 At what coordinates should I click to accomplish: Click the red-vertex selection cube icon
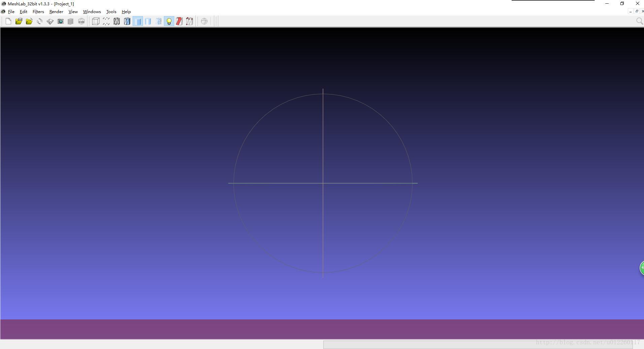[x=190, y=22]
